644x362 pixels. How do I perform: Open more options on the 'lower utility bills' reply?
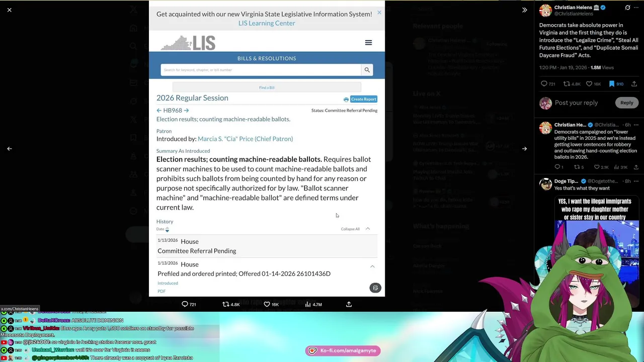(x=636, y=125)
